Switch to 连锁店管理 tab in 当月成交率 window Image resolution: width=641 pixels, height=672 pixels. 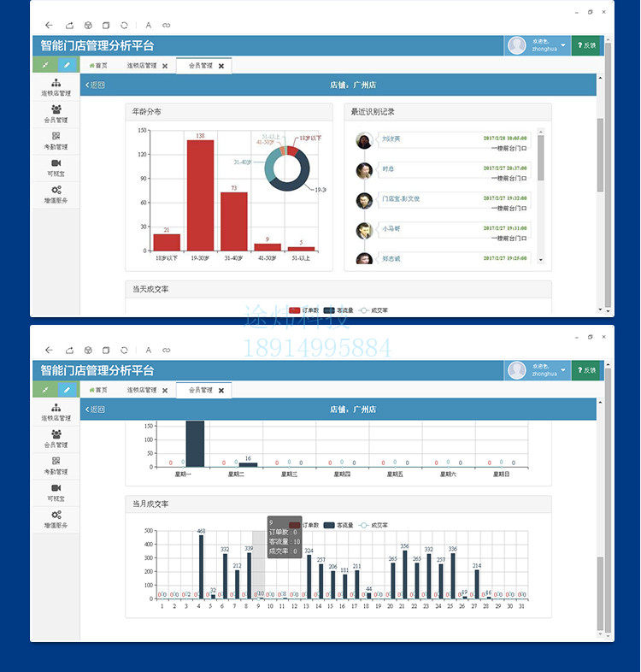pos(142,390)
